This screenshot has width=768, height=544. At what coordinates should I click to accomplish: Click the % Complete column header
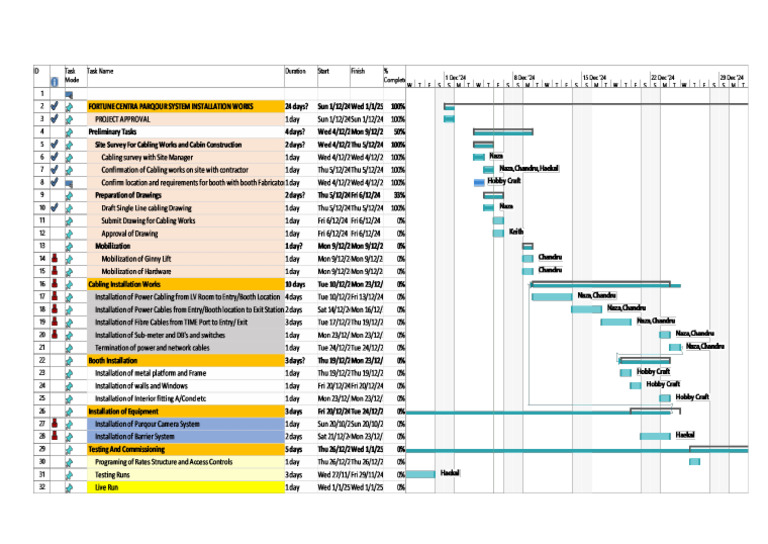click(x=394, y=76)
